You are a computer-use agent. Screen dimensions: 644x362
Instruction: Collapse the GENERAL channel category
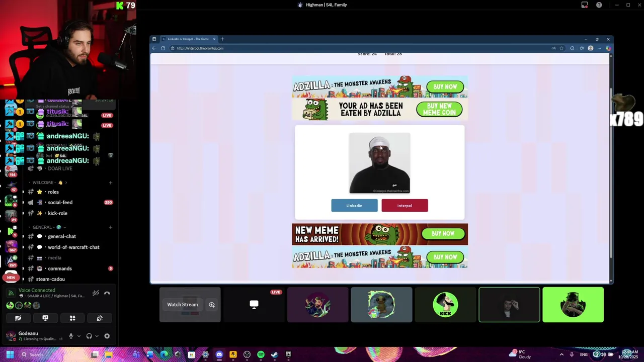[47, 227]
